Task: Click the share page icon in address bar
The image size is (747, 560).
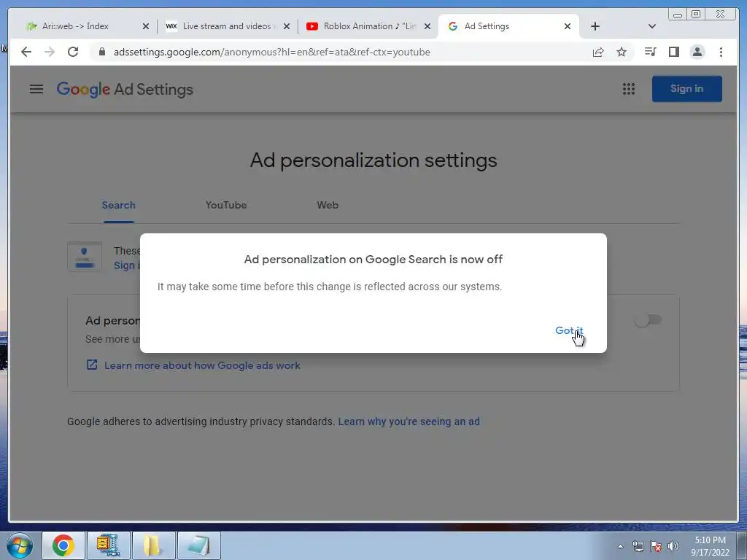Action: [598, 52]
